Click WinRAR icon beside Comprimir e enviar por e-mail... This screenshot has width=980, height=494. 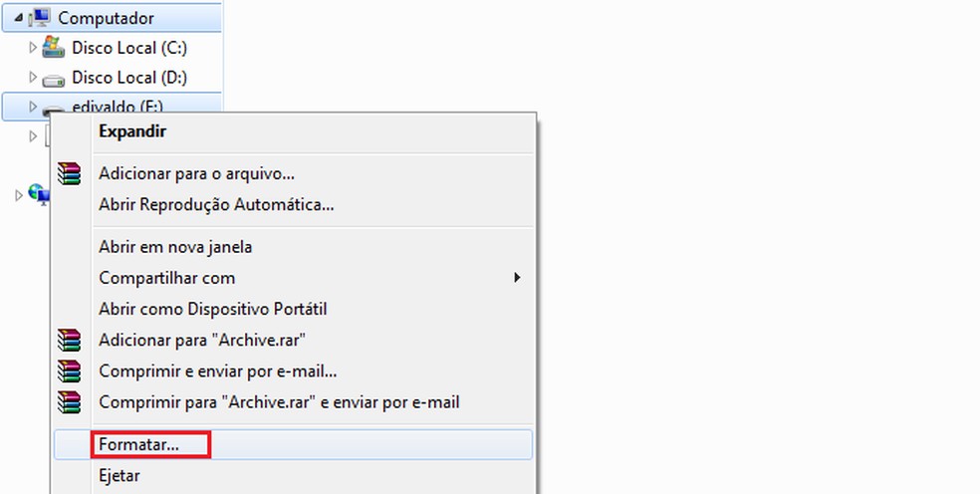[x=70, y=370]
